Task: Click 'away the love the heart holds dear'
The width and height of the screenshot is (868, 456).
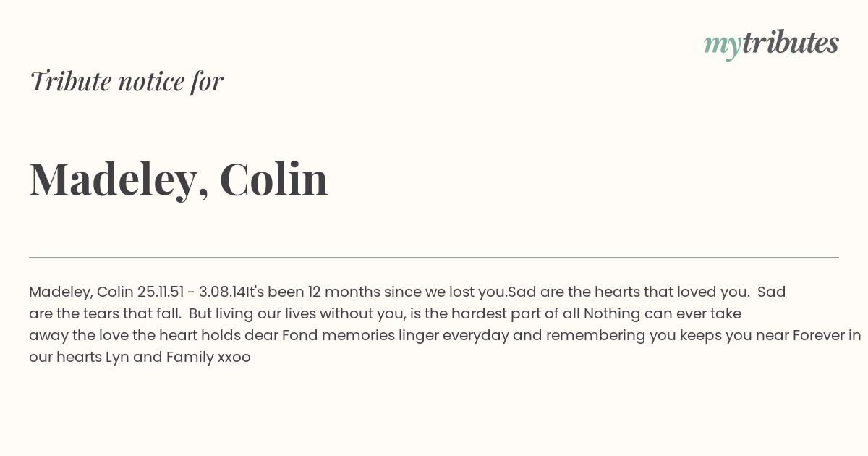Action: pyautogui.click(x=153, y=336)
